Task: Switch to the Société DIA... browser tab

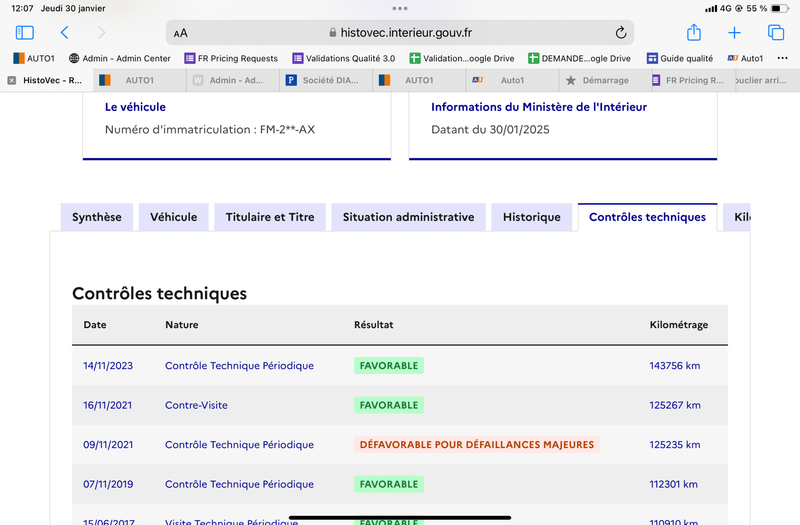Action: tap(326, 80)
